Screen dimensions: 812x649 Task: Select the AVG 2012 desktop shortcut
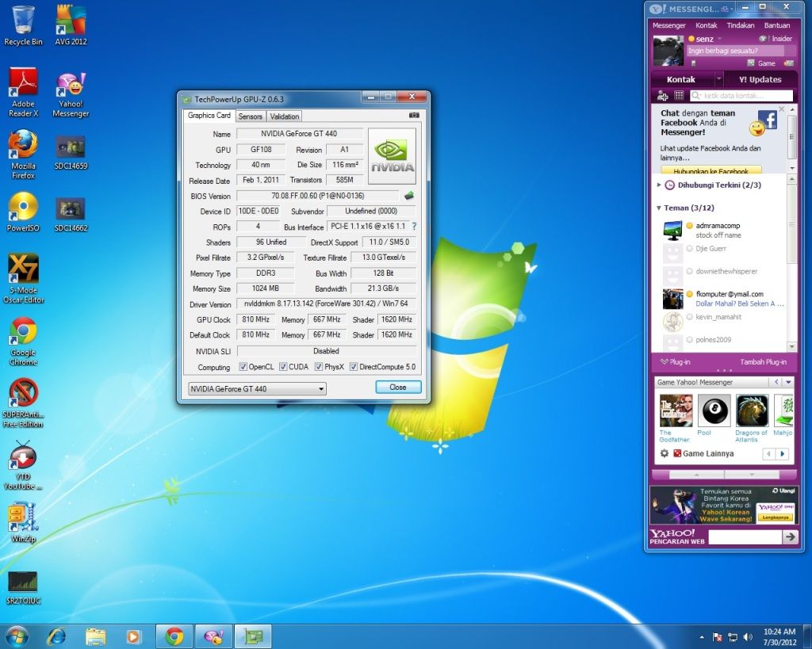tap(71, 25)
